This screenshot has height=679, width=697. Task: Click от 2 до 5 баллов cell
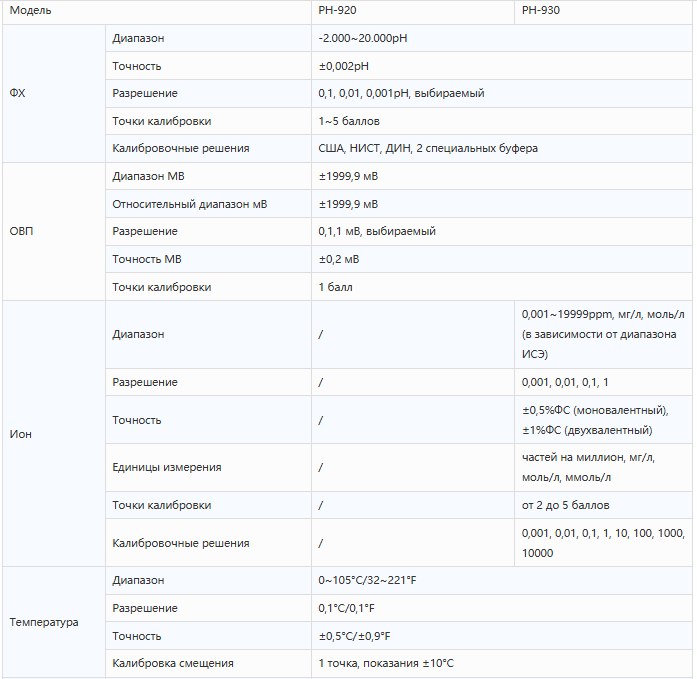point(603,505)
